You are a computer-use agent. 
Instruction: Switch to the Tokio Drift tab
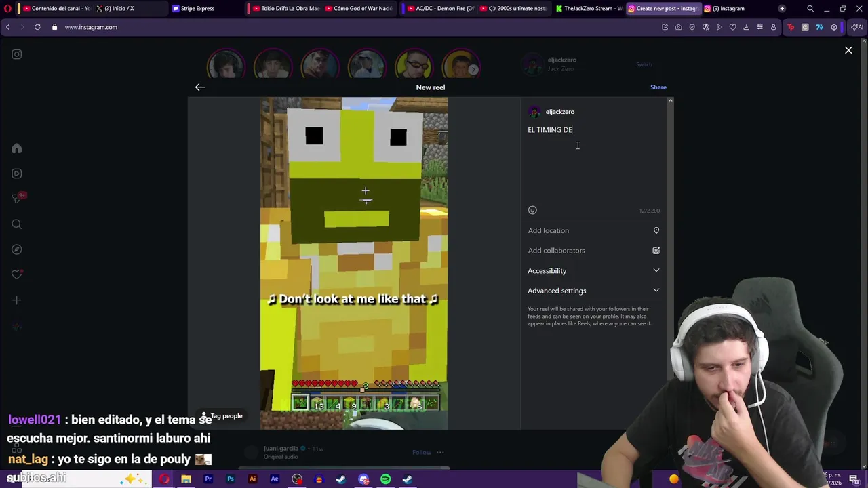(285, 9)
